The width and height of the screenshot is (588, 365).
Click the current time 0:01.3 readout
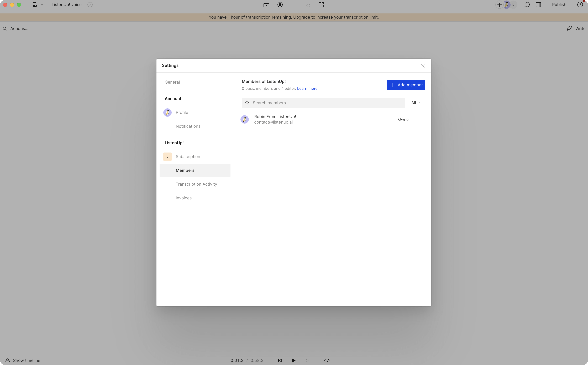[x=237, y=360]
